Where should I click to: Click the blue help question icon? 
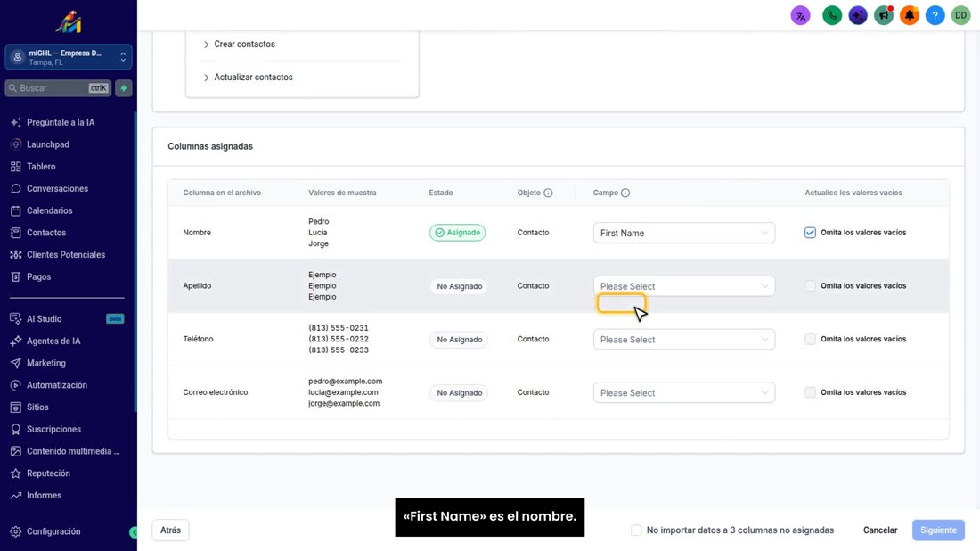(935, 16)
